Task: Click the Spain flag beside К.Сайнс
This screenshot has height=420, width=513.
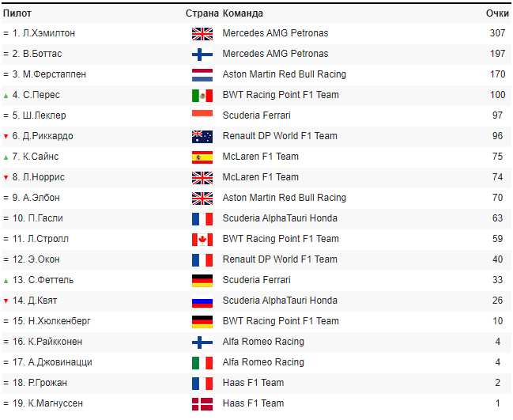Action: coord(202,157)
